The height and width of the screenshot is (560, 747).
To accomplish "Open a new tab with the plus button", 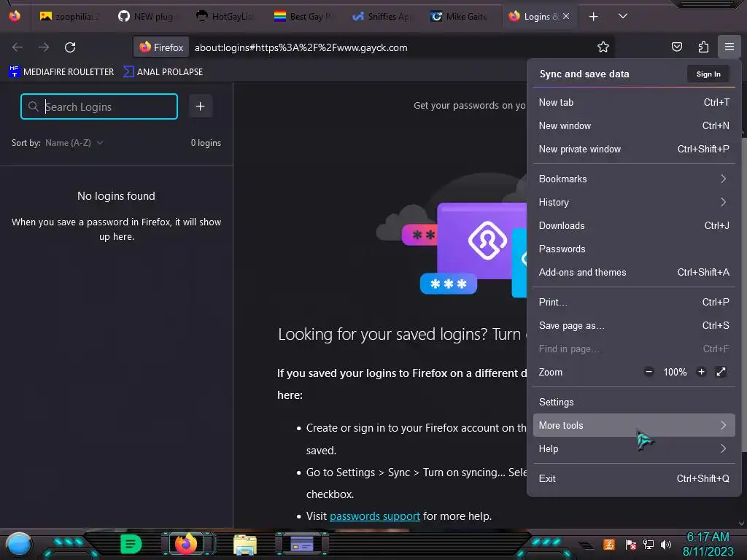I will click(594, 17).
